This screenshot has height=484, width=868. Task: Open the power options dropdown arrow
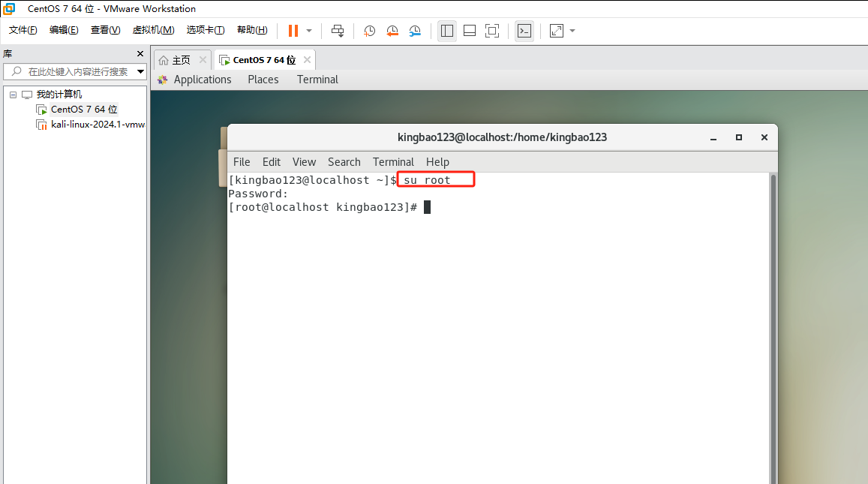309,31
